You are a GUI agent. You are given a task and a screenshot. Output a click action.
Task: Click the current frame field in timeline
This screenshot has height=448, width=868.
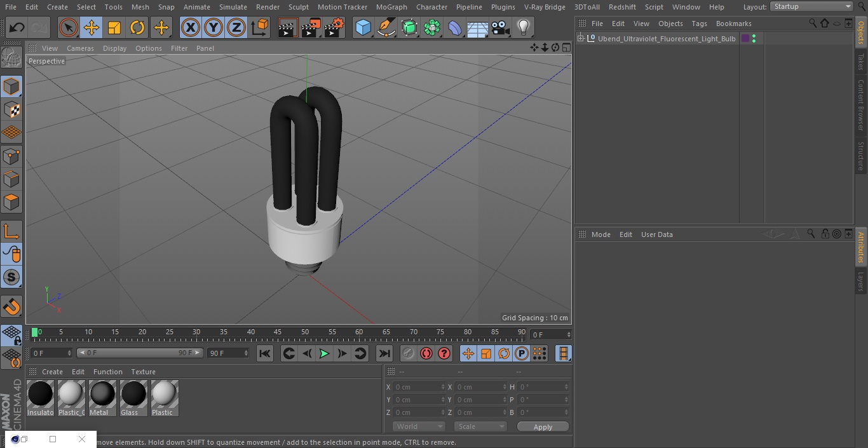pos(550,334)
